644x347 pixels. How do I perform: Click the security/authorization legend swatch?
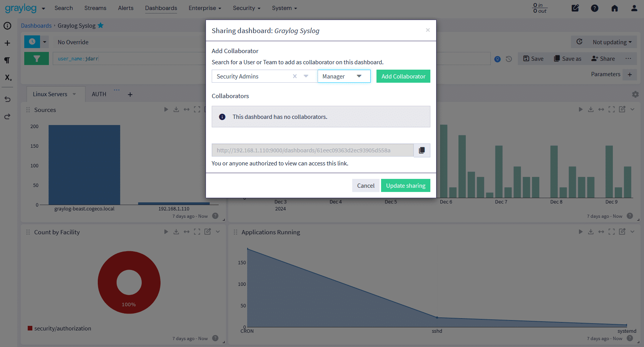pos(30,328)
